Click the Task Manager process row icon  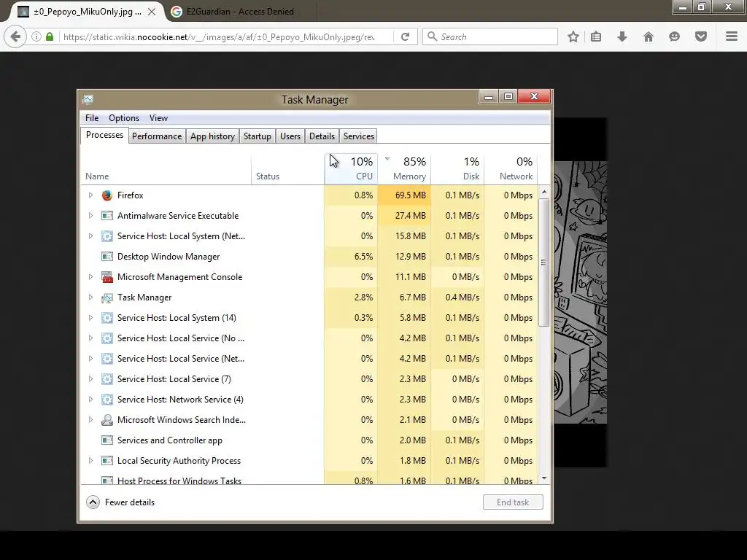pyautogui.click(x=107, y=297)
